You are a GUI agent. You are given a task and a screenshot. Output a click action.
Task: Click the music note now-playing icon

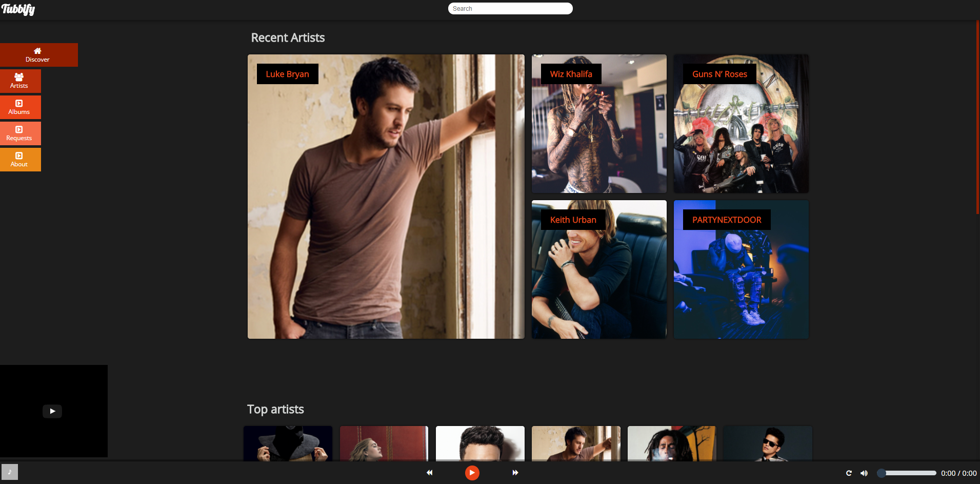click(x=10, y=472)
